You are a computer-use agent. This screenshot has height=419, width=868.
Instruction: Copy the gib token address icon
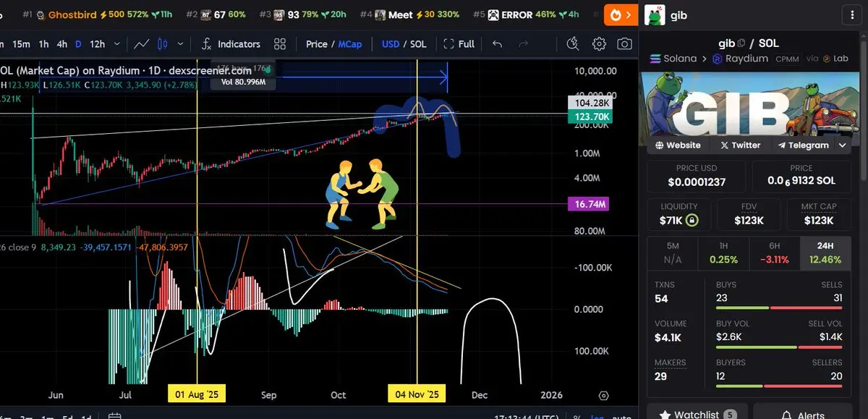tap(741, 44)
